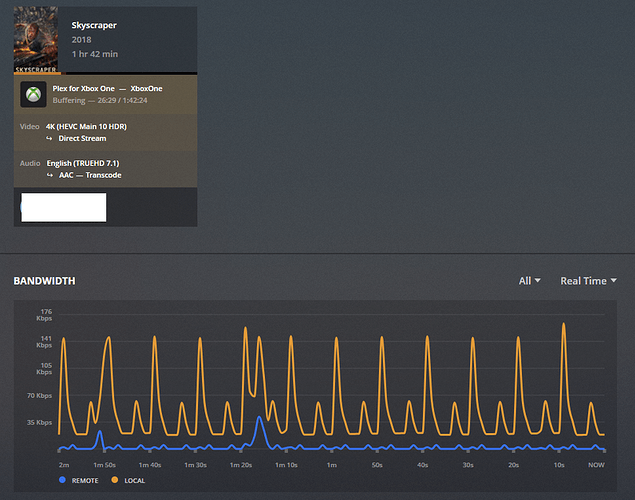Select the '2018' year text

click(x=81, y=40)
